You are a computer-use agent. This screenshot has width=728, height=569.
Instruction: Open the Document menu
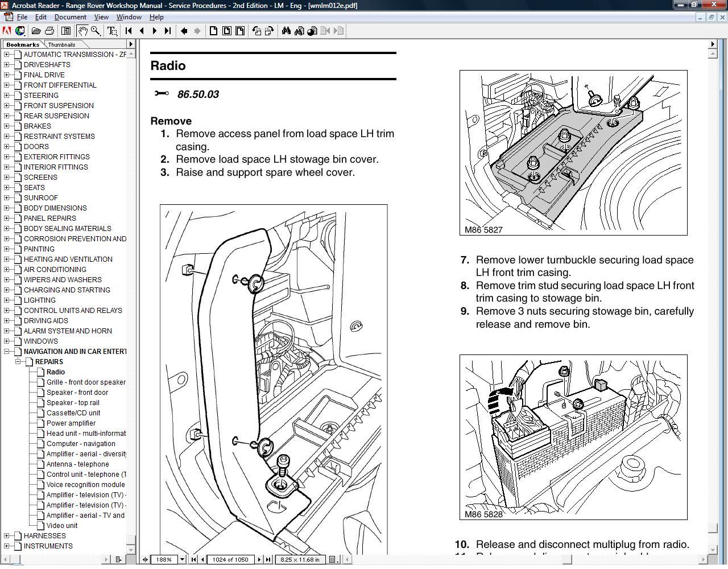71,17
